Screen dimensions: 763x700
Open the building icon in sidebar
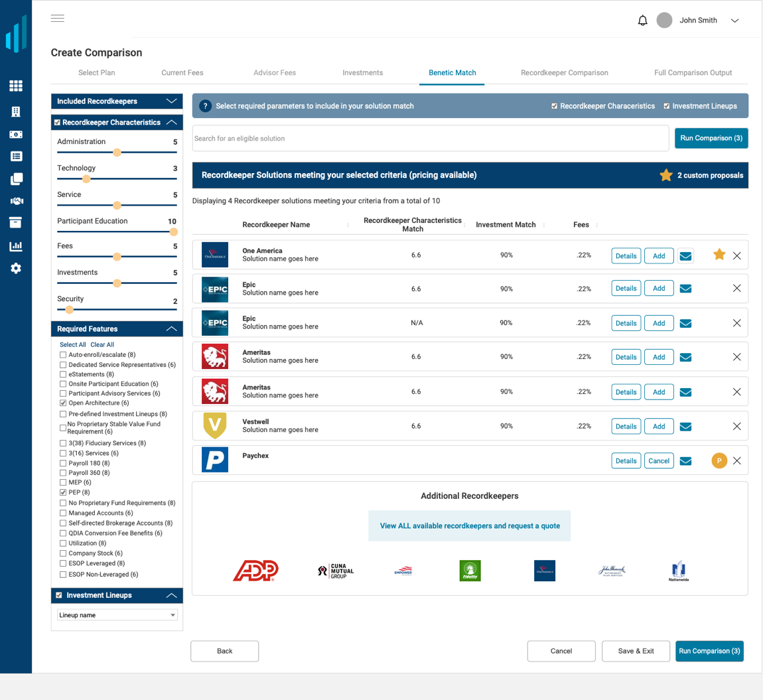[x=16, y=112]
